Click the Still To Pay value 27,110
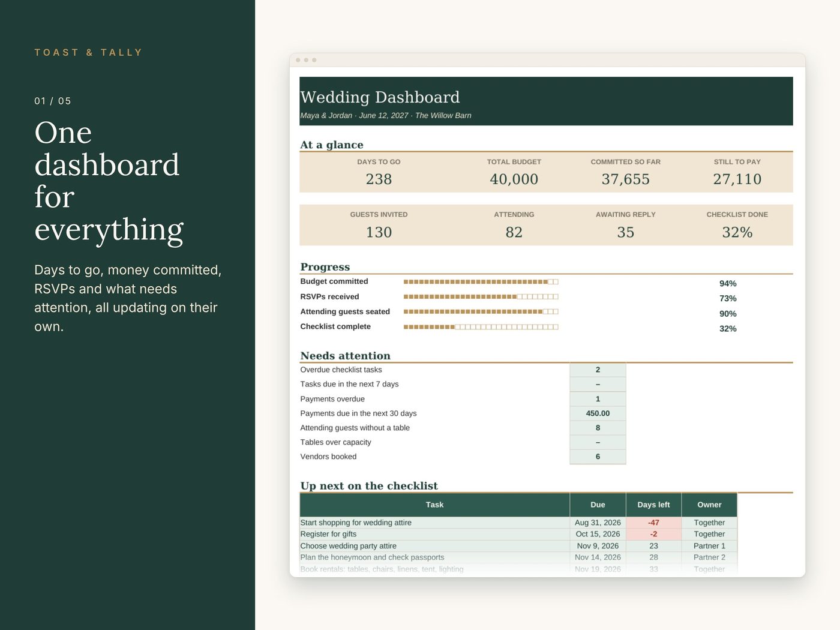Screen dimensions: 840x630 [x=737, y=179]
